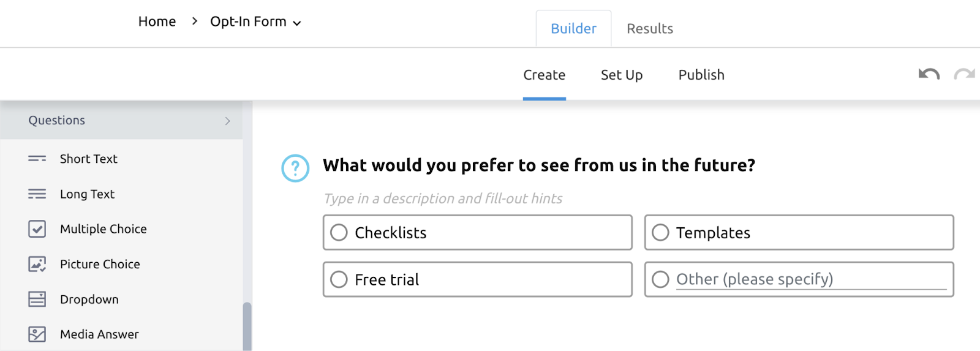
Task: Click the question sidebar scrollbar
Action: [x=247, y=326]
